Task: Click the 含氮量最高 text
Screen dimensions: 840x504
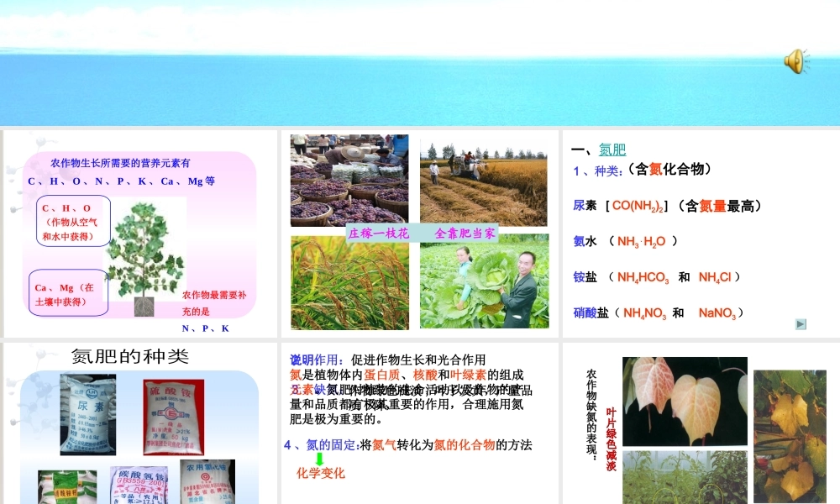Action: pyautogui.click(x=720, y=206)
